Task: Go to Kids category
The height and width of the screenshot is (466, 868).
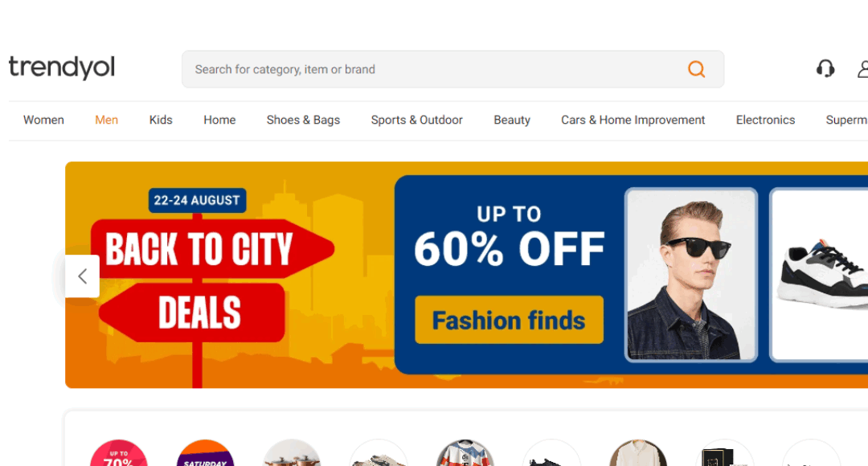Action: (161, 120)
